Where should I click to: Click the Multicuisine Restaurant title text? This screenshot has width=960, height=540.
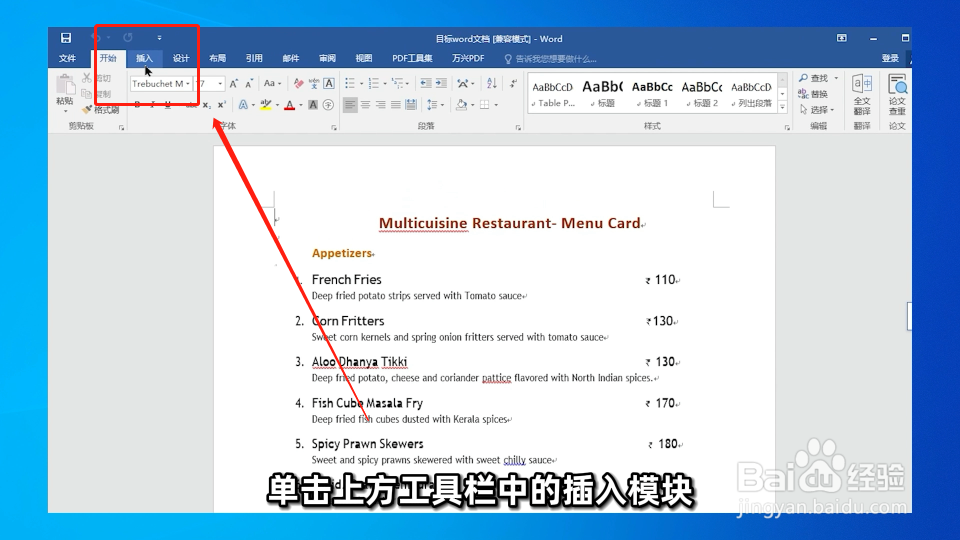tap(509, 223)
